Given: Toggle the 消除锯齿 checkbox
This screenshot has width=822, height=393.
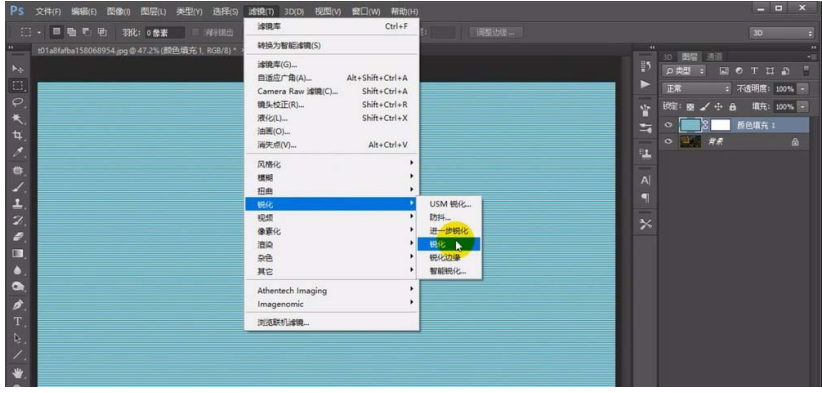Looking at the screenshot, I should click(196, 32).
